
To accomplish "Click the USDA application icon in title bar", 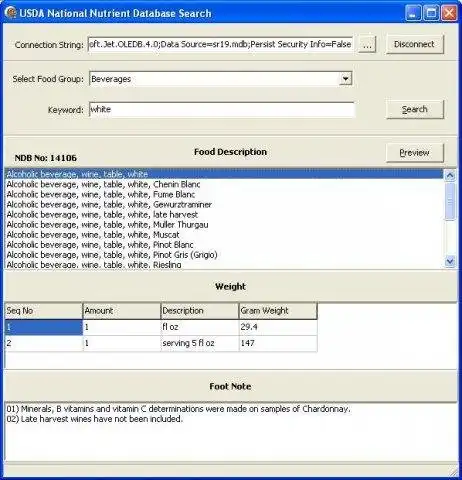I will (x=11, y=13).
